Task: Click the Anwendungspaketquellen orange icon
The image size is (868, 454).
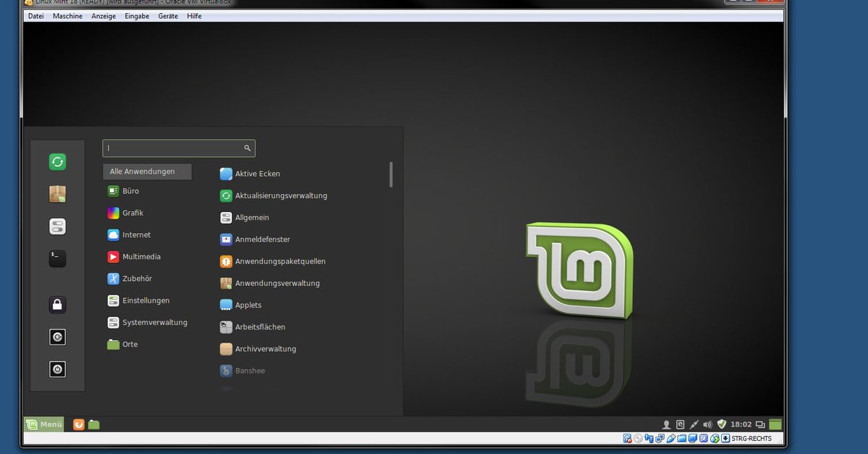Action: [226, 261]
